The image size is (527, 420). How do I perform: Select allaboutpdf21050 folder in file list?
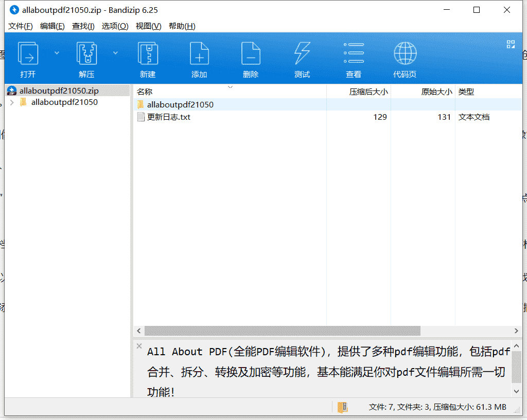click(x=328, y=104)
